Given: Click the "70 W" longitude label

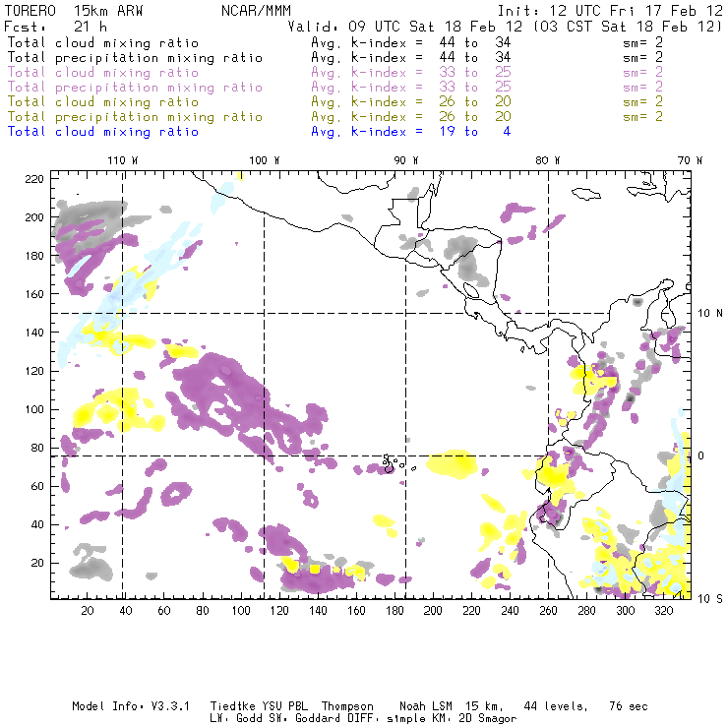Looking at the screenshot, I should point(690,160).
